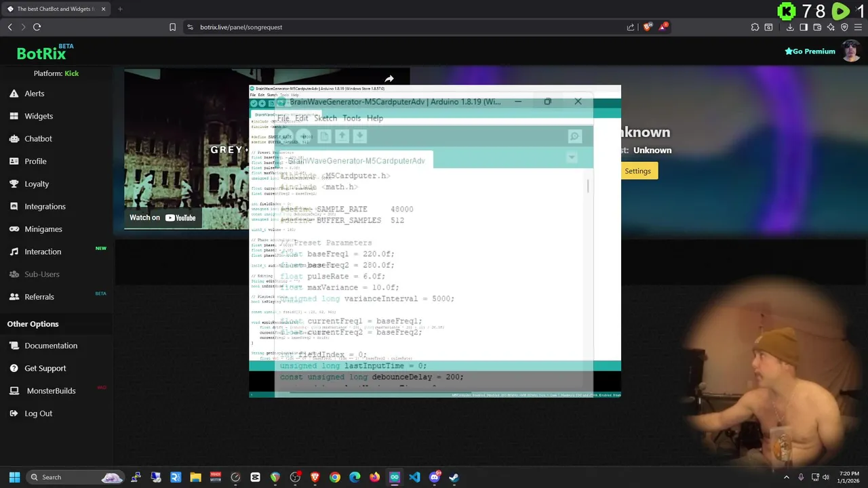Toggle the browser sidebar panel icon
The width and height of the screenshot is (868, 488).
coord(804,27)
